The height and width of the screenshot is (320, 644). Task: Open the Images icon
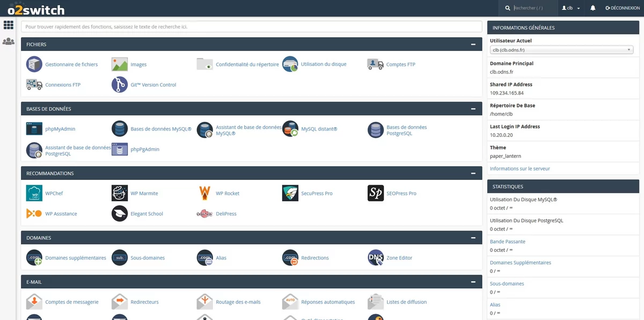pyautogui.click(x=120, y=64)
